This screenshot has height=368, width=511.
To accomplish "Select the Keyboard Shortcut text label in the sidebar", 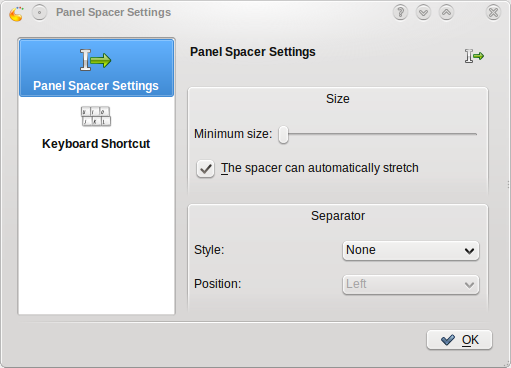I will 96,144.
